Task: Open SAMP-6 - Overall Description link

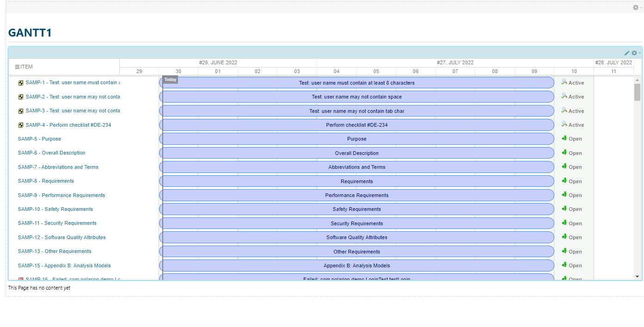Action: click(x=52, y=153)
